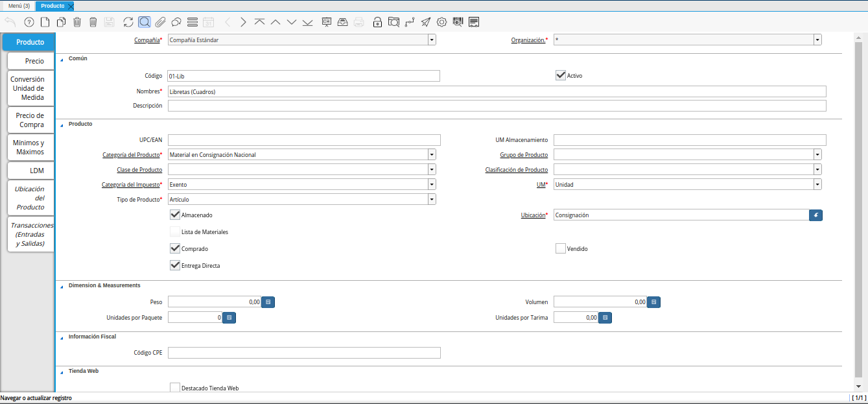
Task: Toggle the Entrega Directa checkbox
Action: (175, 265)
